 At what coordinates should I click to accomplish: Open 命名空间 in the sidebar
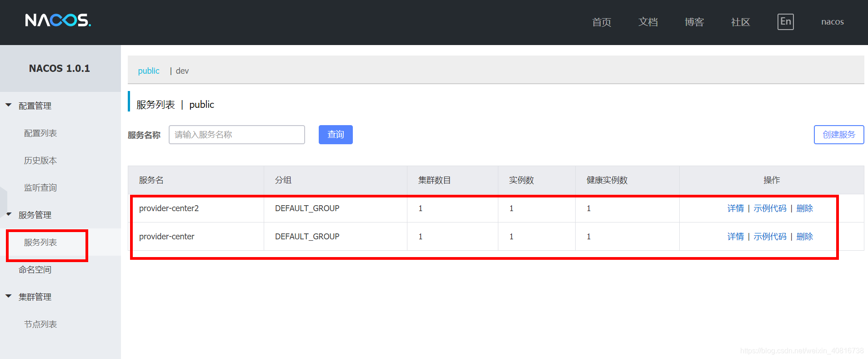pyautogui.click(x=35, y=269)
